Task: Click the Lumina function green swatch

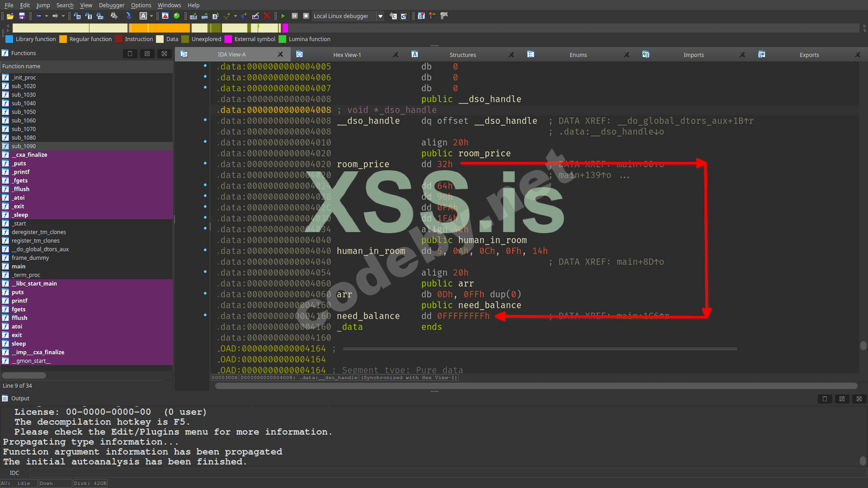Action: 282,39
